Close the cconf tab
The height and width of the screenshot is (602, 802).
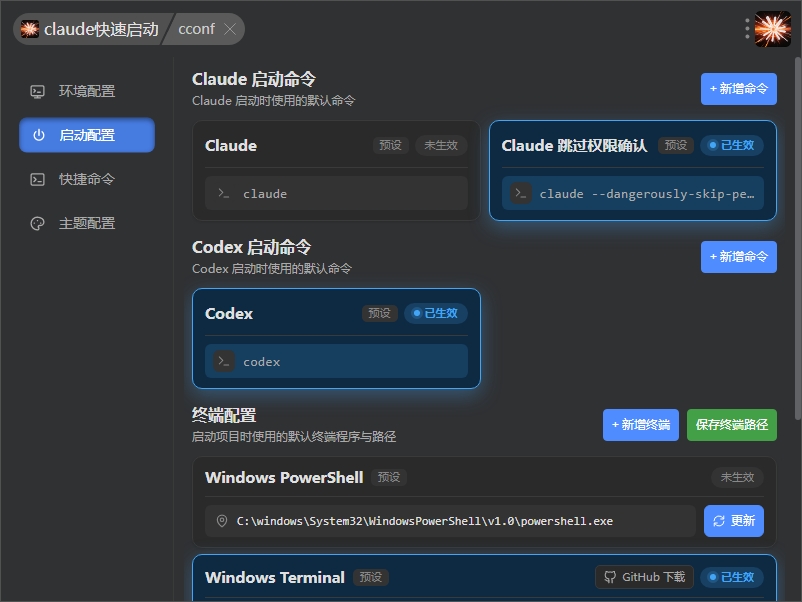pos(230,29)
